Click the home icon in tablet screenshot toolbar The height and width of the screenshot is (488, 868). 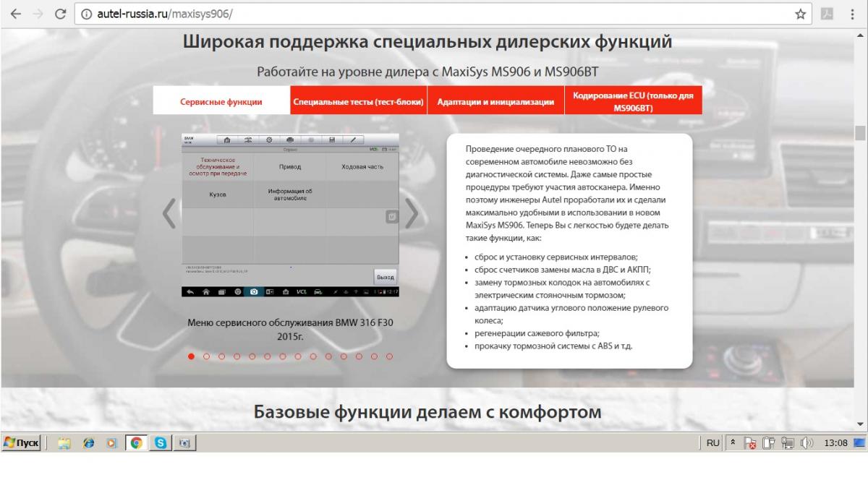click(x=227, y=140)
